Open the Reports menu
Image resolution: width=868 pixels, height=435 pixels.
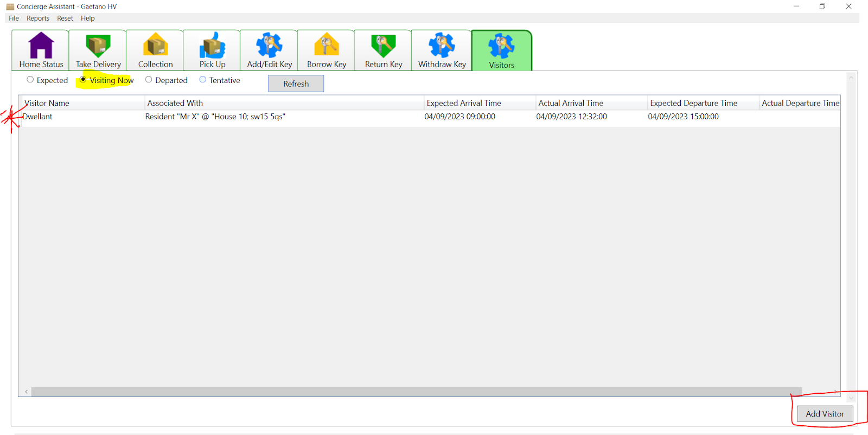pyautogui.click(x=38, y=18)
